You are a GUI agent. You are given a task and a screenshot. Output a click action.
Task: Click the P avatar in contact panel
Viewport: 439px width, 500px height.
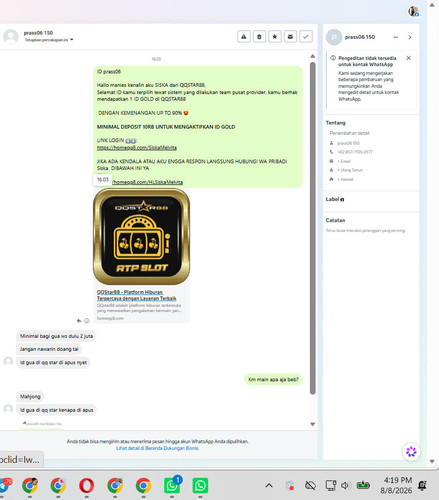pyautogui.click(x=334, y=37)
